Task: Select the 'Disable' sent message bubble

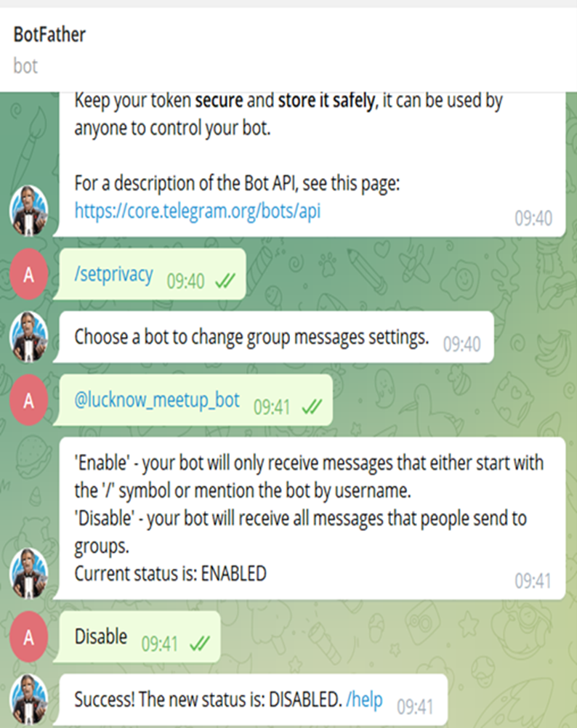Action: pos(137,636)
